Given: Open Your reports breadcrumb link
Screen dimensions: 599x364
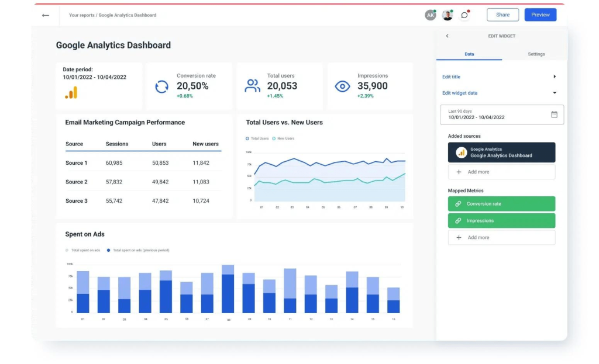Looking at the screenshot, I should tap(81, 15).
